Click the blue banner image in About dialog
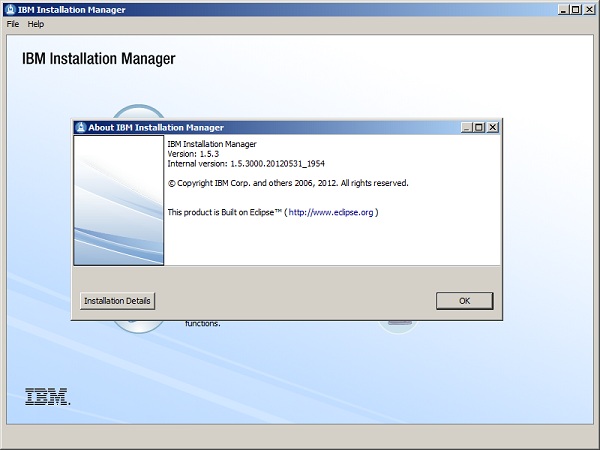 click(x=119, y=200)
